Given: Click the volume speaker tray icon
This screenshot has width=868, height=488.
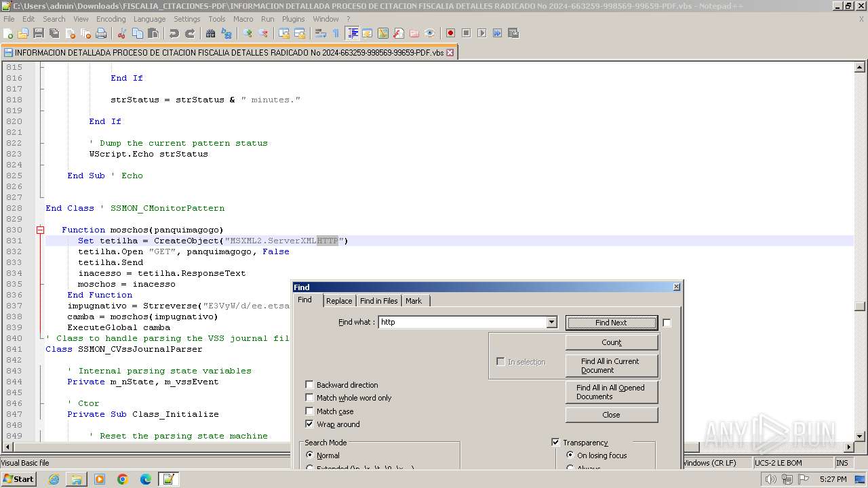Looking at the screenshot, I should [771, 479].
